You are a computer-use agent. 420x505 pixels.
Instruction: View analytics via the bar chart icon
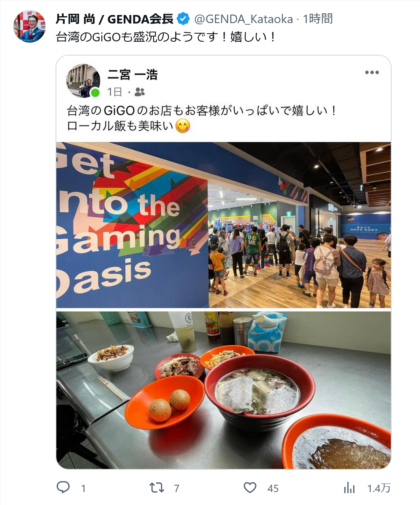coord(349,488)
